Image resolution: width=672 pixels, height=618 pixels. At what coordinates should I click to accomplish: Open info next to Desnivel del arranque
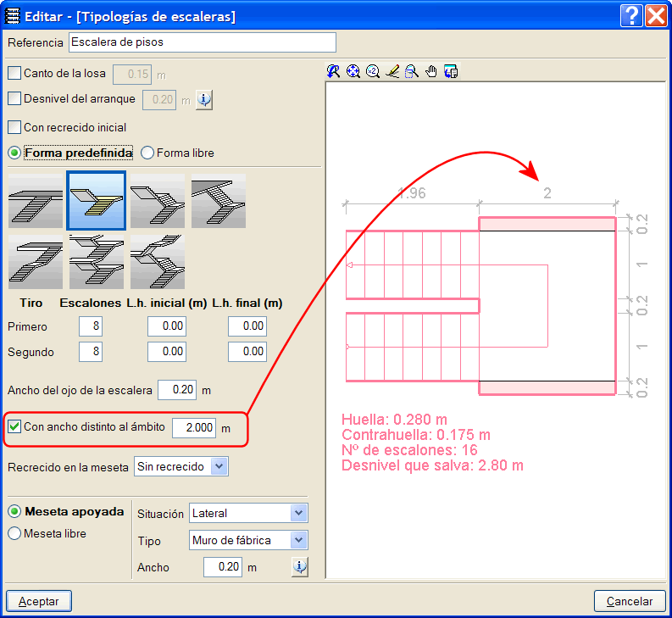204,100
